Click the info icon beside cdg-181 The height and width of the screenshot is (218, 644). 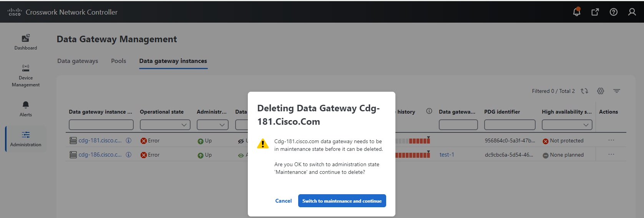(x=129, y=140)
